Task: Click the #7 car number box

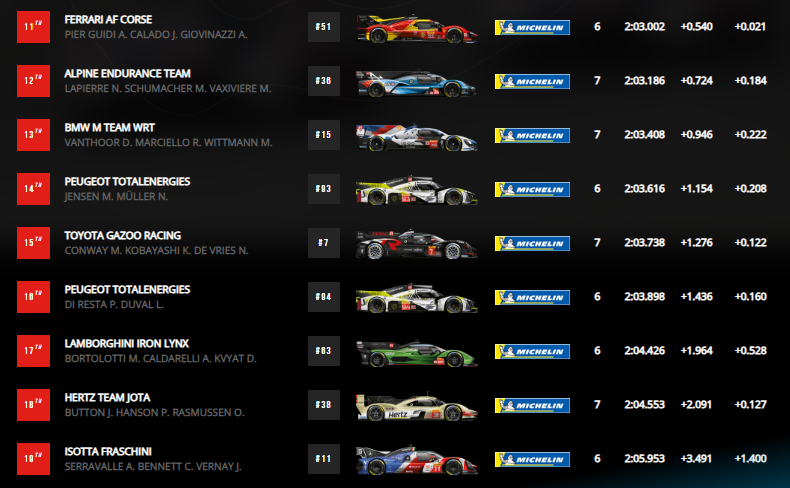Action: point(323,243)
